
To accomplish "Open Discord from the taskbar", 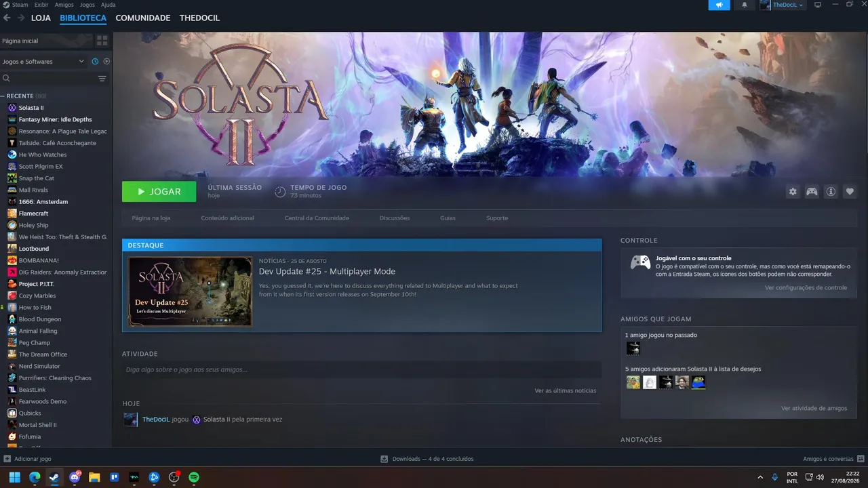I will click(x=75, y=477).
